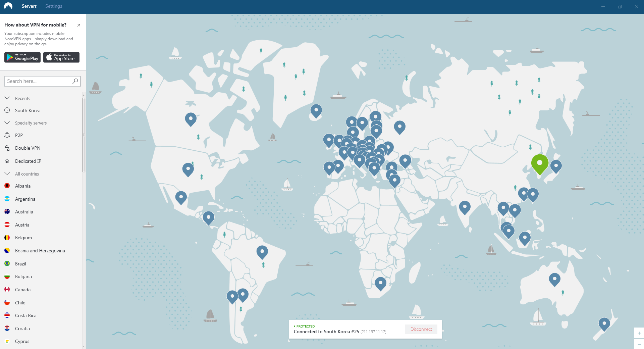This screenshot has height=349, width=644.
Task: Click the green South Korea map pin
Action: pos(540,164)
